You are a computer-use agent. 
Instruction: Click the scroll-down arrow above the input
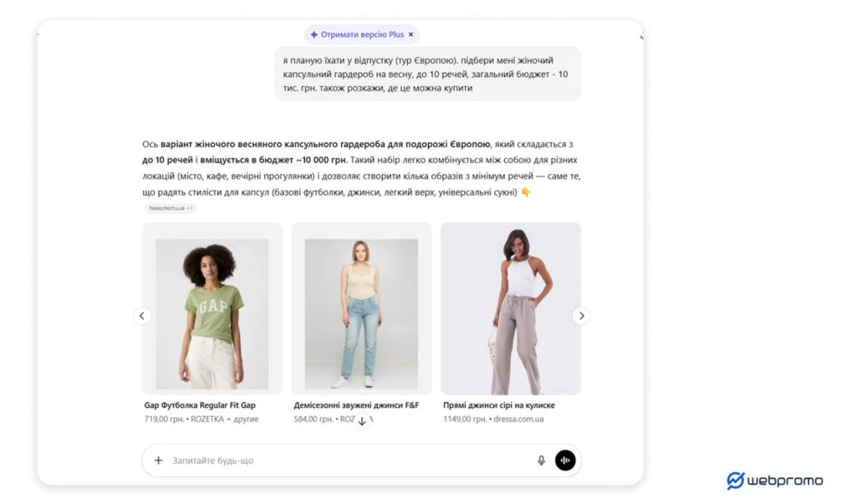361,421
